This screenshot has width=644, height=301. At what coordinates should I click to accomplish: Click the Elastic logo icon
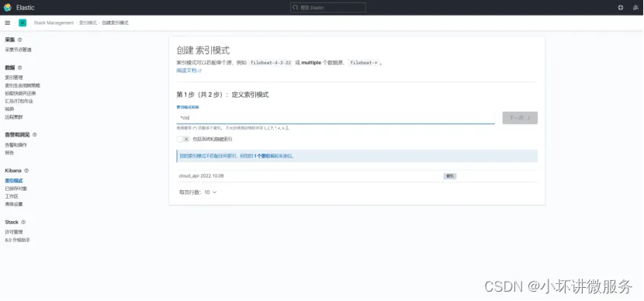tap(8, 8)
